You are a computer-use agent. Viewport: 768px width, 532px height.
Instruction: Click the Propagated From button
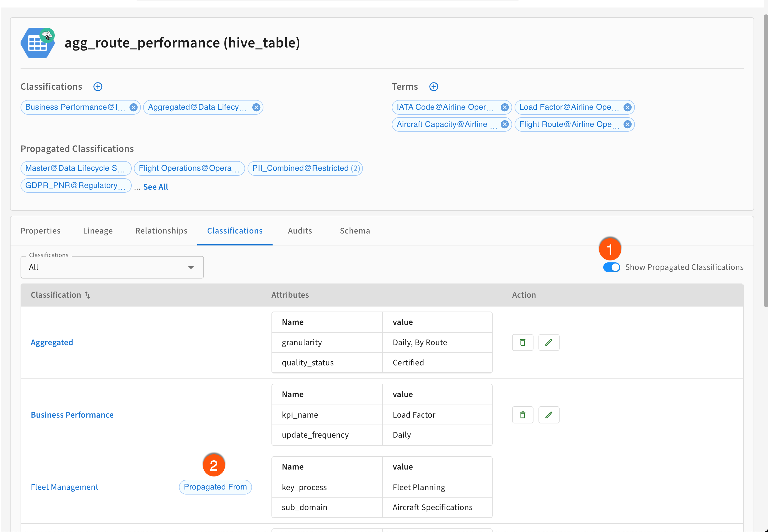point(215,487)
